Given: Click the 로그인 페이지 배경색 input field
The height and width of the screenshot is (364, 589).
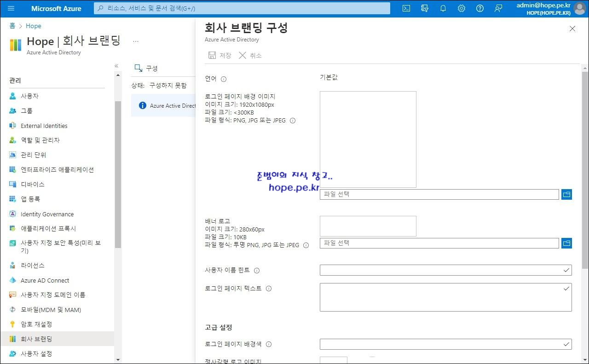Looking at the screenshot, I should pyautogui.click(x=446, y=344).
